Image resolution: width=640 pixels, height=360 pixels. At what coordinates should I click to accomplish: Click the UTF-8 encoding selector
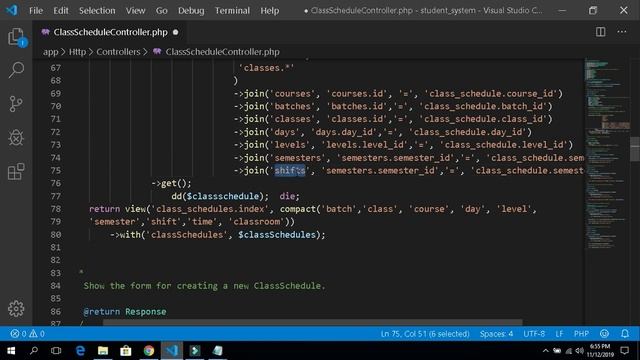pyautogui.click(x=534, y=334)
